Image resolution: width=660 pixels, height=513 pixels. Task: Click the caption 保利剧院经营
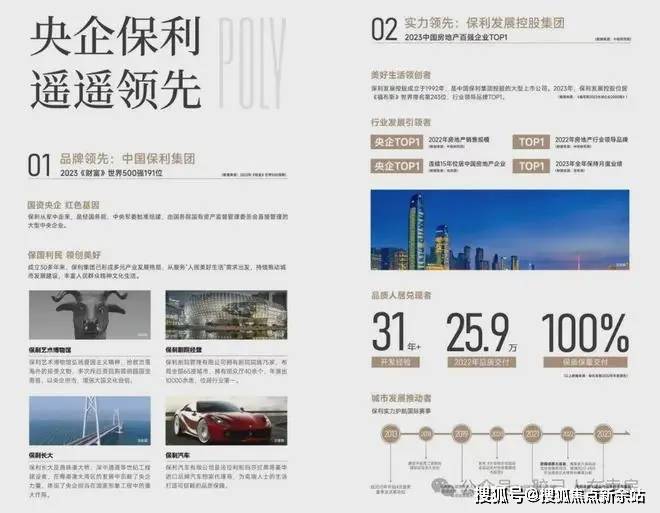coord(184,350)
